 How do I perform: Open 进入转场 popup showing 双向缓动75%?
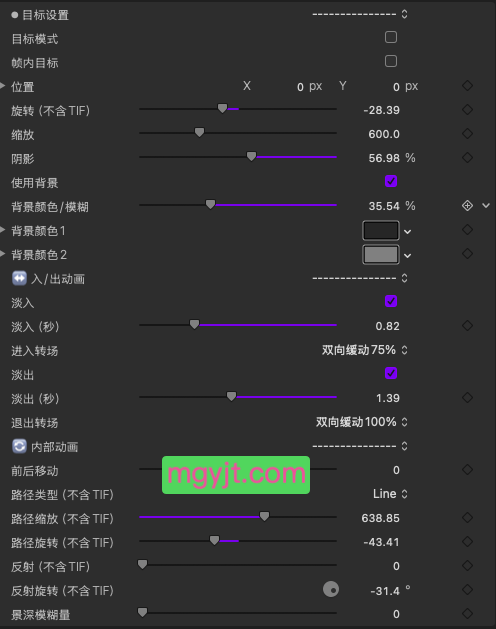click(364, 350)
